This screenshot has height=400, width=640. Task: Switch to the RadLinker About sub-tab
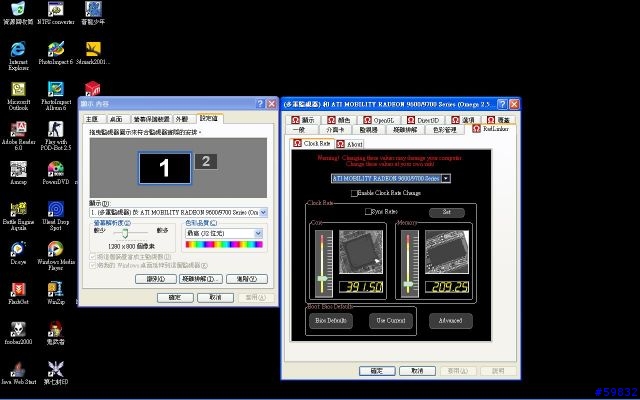[349, 144]
